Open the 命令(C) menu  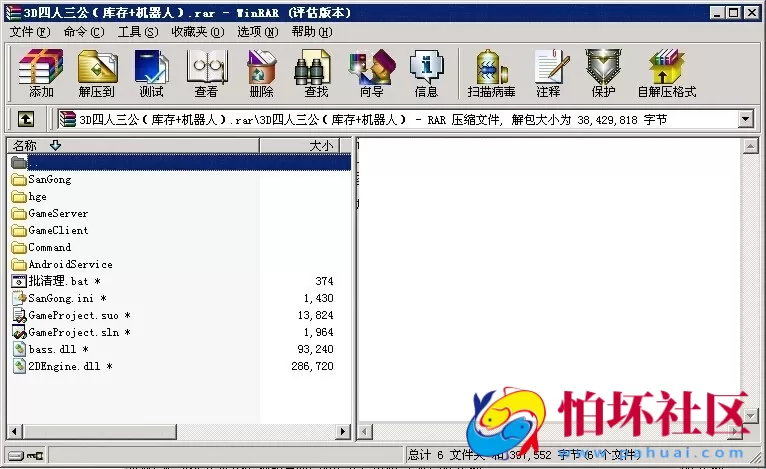tap(84, 32)
